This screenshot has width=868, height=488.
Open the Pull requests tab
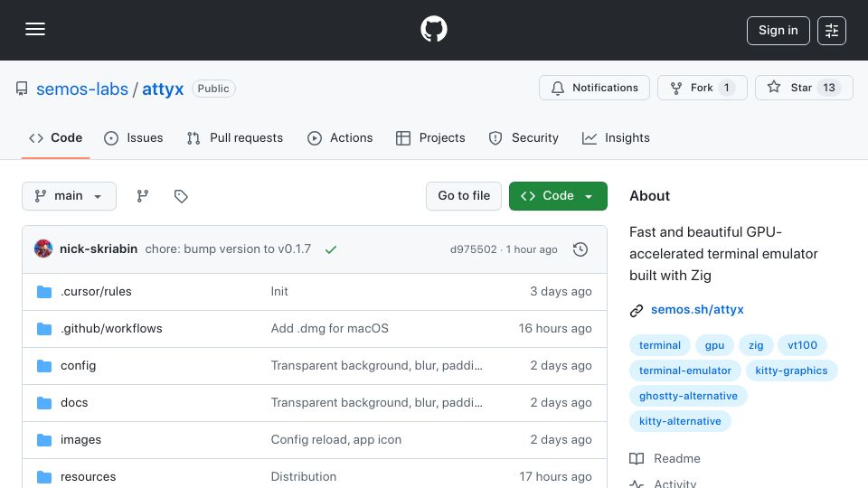[x=235, y=137]
